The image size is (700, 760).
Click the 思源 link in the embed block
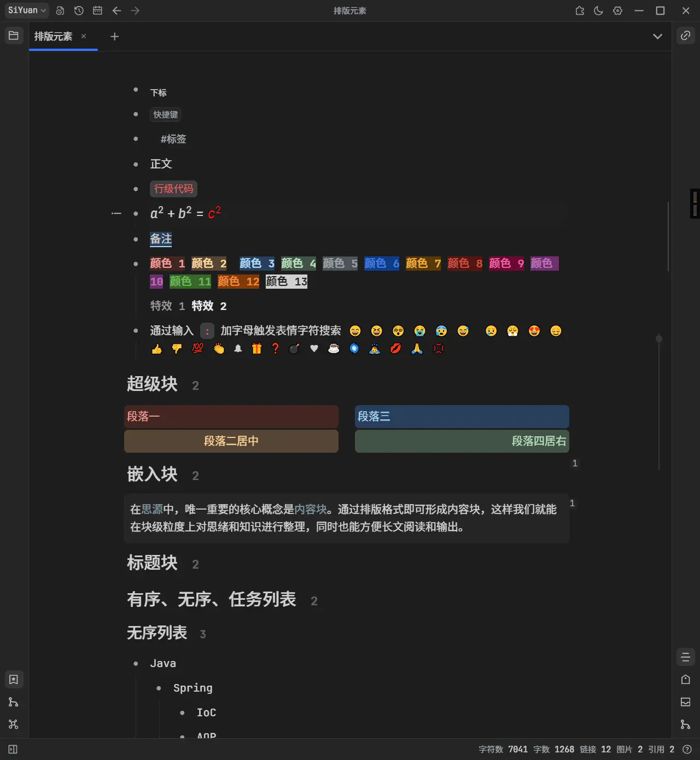153,509
